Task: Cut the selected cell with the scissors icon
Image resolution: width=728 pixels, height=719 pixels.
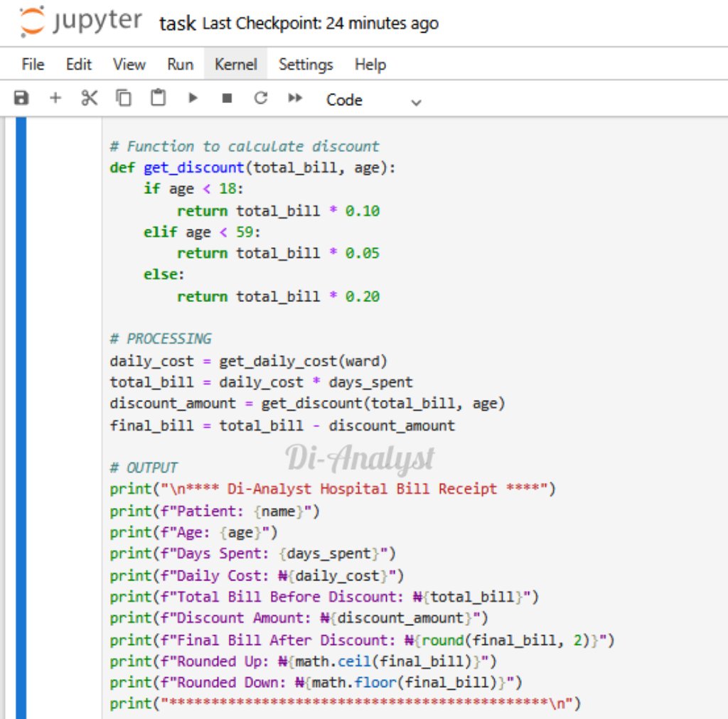Action: click(x=89, y=98)
